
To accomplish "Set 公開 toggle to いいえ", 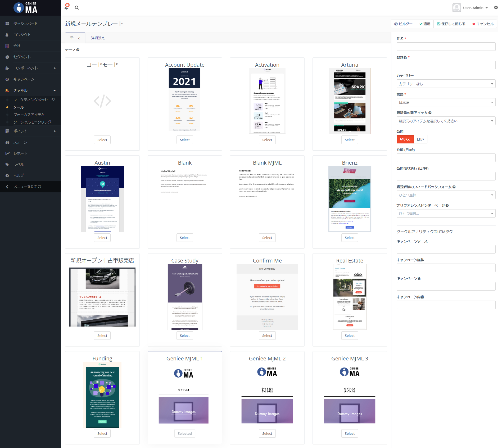I will tap(405, 139).
